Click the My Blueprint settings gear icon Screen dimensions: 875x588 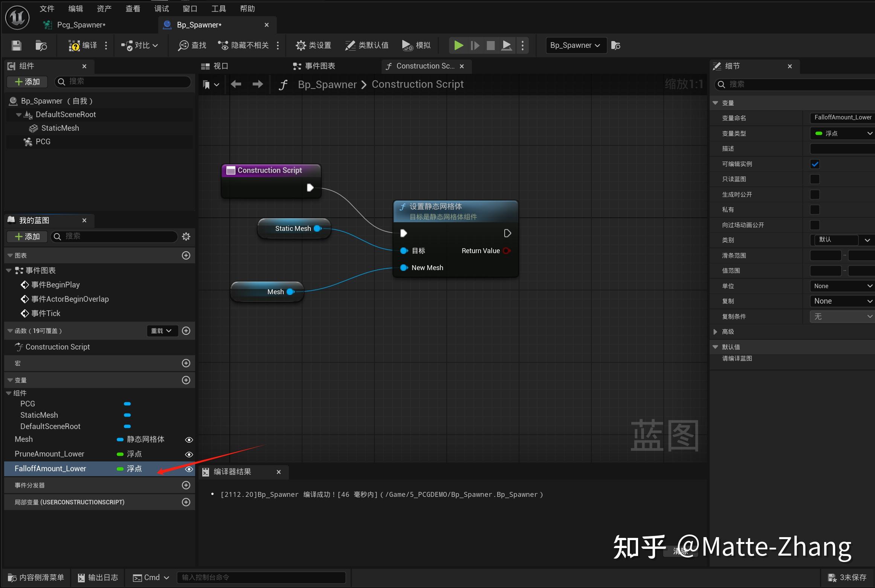(186, 237)
